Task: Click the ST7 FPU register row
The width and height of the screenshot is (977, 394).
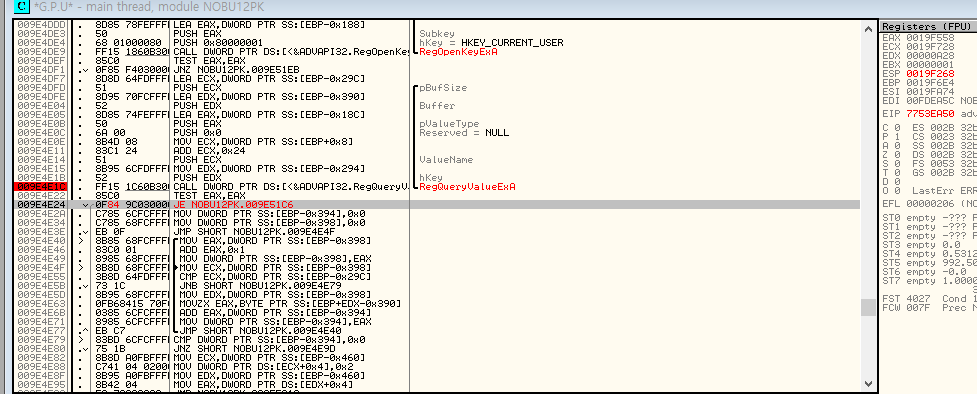Action: (929, 281)
